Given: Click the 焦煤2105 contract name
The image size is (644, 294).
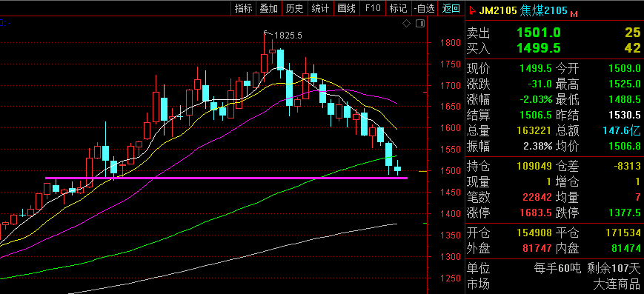Looking at the screenshot, I should 543,10.
